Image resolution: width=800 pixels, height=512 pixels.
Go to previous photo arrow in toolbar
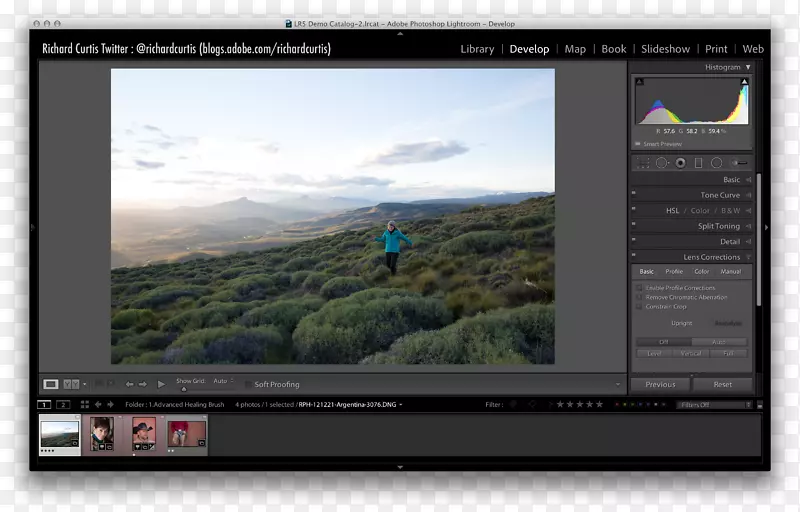(130, 384)
